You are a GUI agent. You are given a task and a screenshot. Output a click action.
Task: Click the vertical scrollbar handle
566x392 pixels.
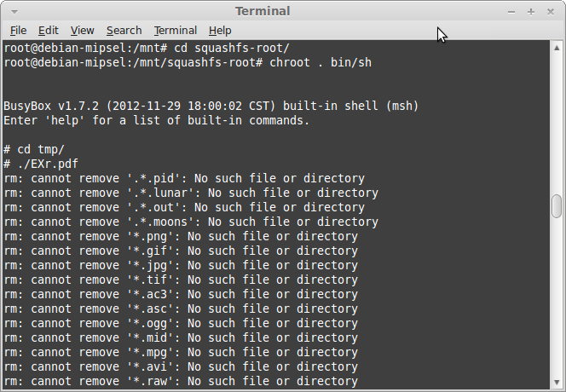click(x=557, y=206)
